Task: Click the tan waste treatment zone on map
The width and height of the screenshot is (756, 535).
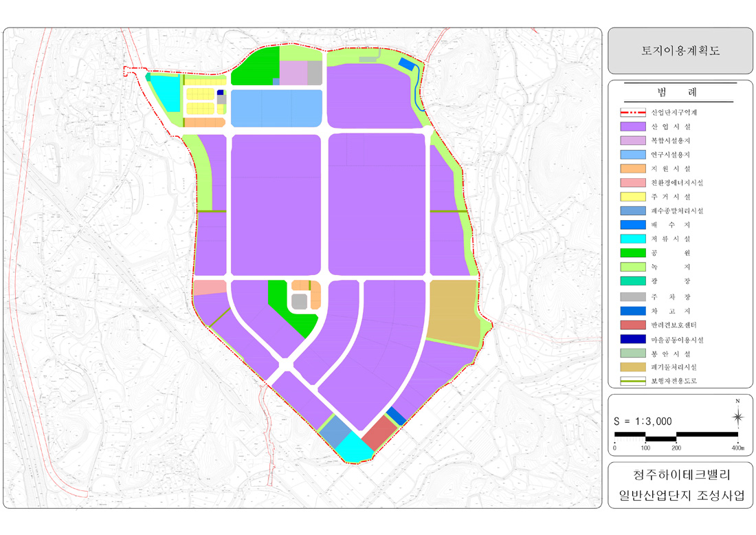Action: click(x=453, y=312)
